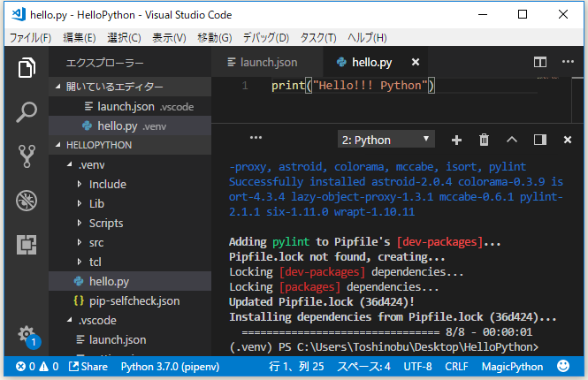Screen dimensions: 588x380
Task: Click the split editor icon
Action: pos(540,62)
